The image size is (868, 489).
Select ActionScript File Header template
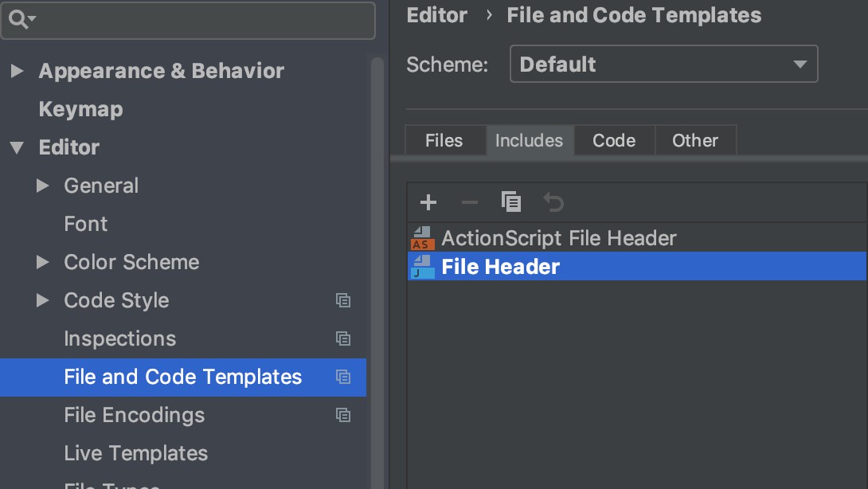click(558, 238)
